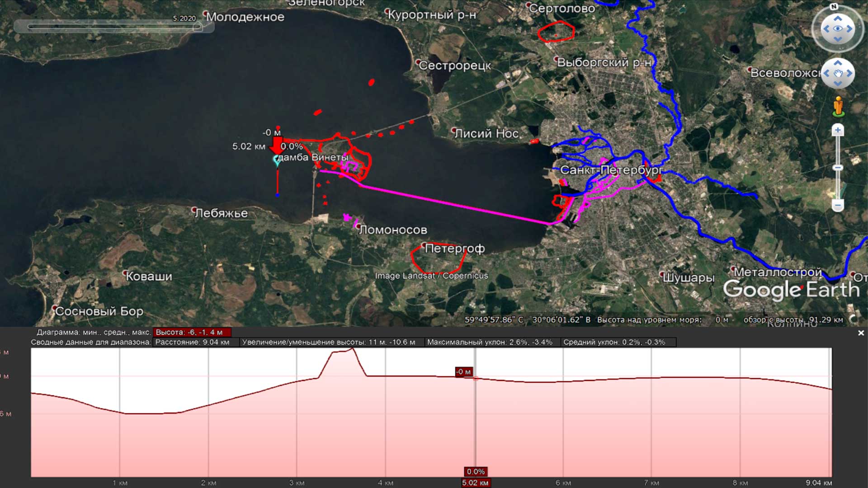Click the Высота: -6, -1, 4 м stat
868x488 pixels.
tap(192, 332)
